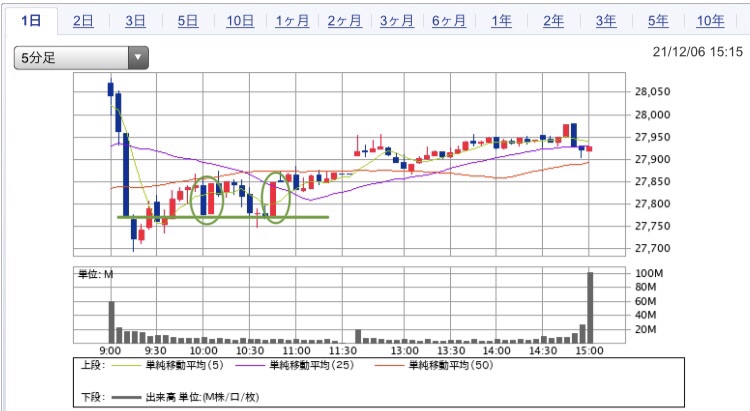The height and width of the screenshot is (411, 750).
Task: Switch to the 3年 chart range
Action: [x=606, y=21]
